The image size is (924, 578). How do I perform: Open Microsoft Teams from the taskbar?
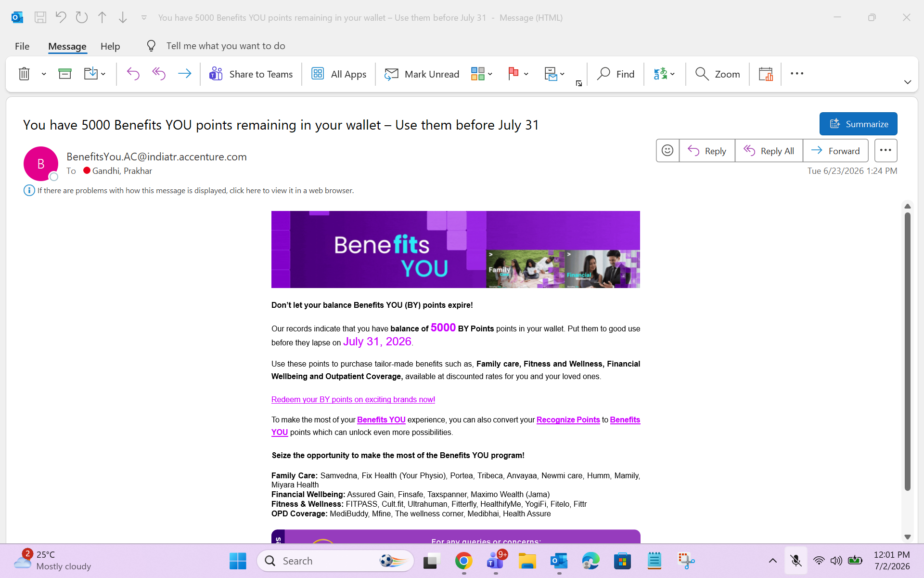[496, 561]
